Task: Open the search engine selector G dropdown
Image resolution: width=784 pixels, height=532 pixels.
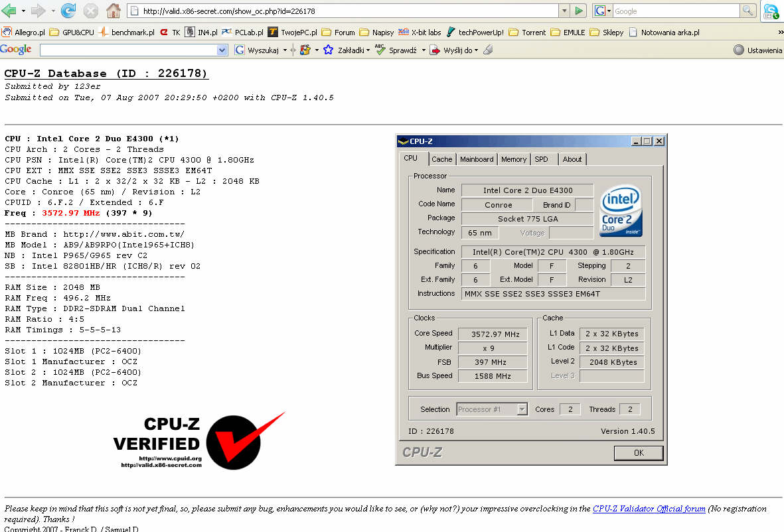Action: coord(603,11)
